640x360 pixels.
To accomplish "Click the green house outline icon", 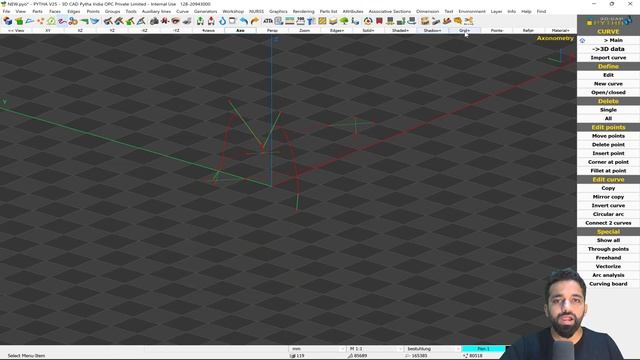I will point(51,21).
